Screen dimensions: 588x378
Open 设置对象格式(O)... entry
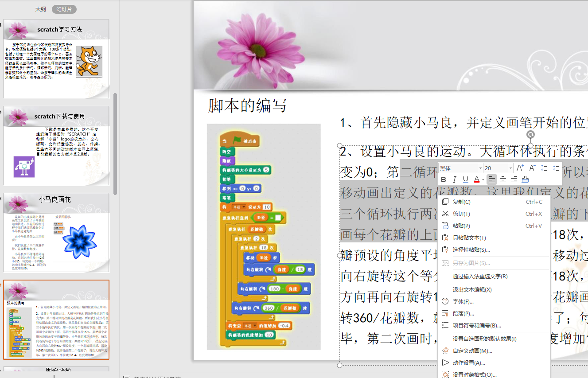click(494, 374)
